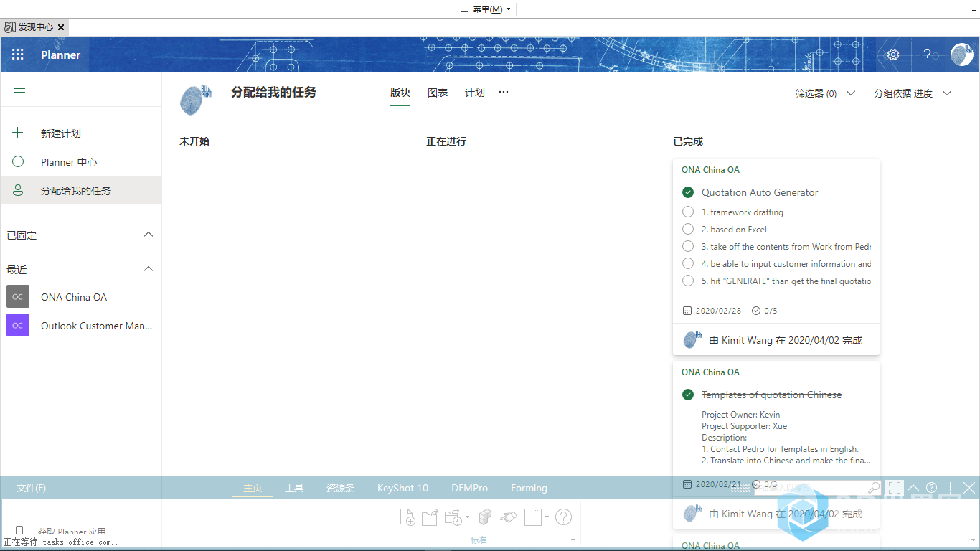Check off '1. framework drafting' item
This screenshot has width=980, height=551.
(688, 212)
